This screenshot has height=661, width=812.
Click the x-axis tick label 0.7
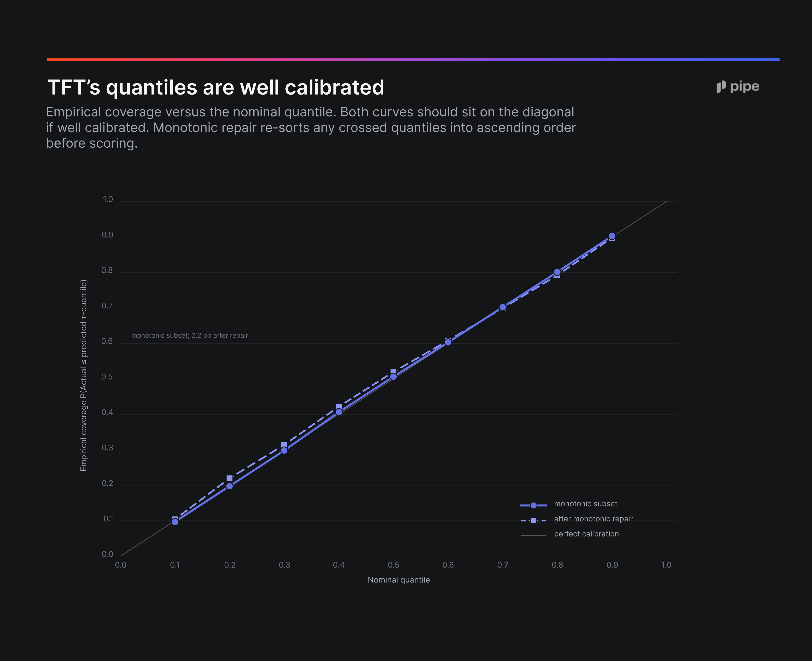pos(503,565)
